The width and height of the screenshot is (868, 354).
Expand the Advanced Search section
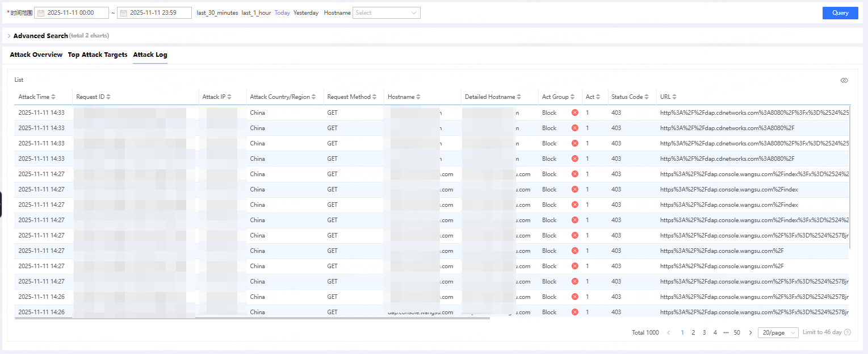point(40,36)
